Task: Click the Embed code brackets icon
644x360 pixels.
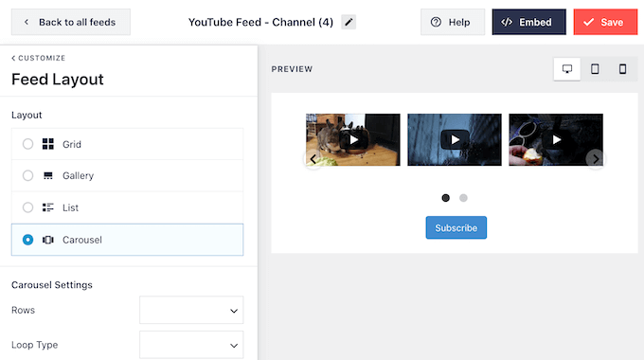Action: (x=507, y=22)
